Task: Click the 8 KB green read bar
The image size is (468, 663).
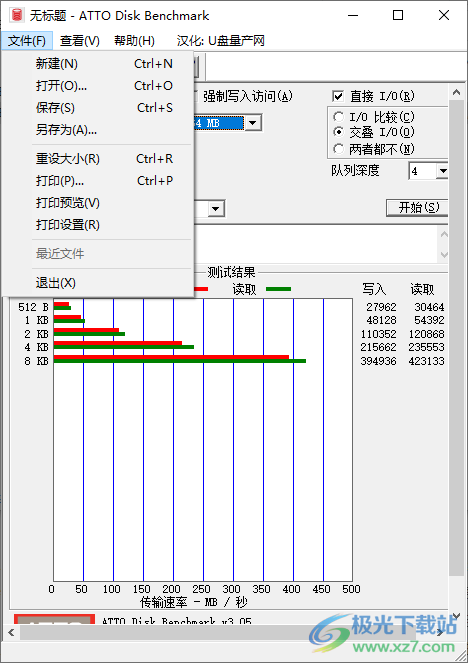Action: pos(180,361)
